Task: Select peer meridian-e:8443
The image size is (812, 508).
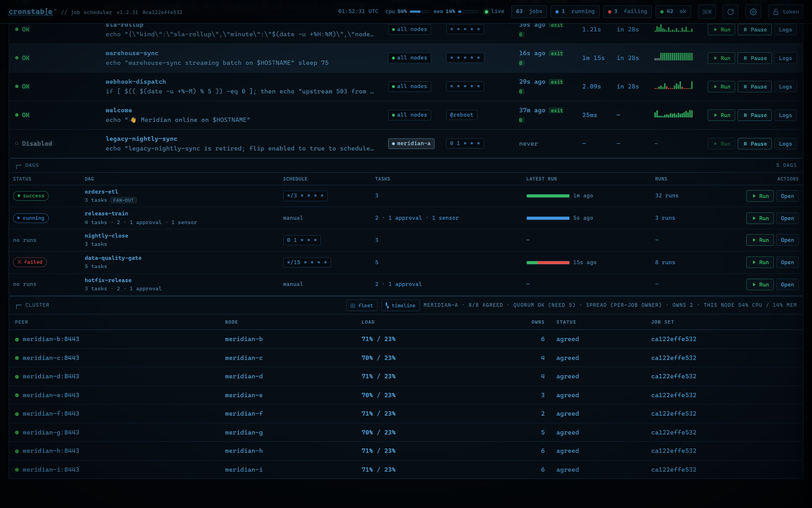Action: click(x=51, y=395)
